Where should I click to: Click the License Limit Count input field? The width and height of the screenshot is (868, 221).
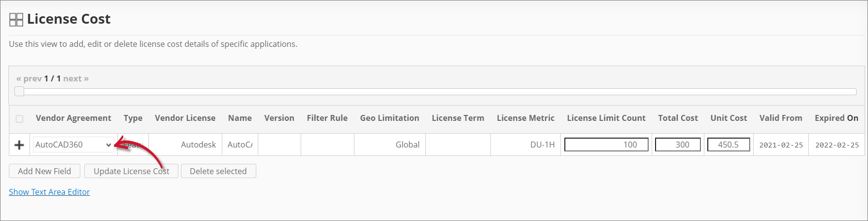[606, 145]
